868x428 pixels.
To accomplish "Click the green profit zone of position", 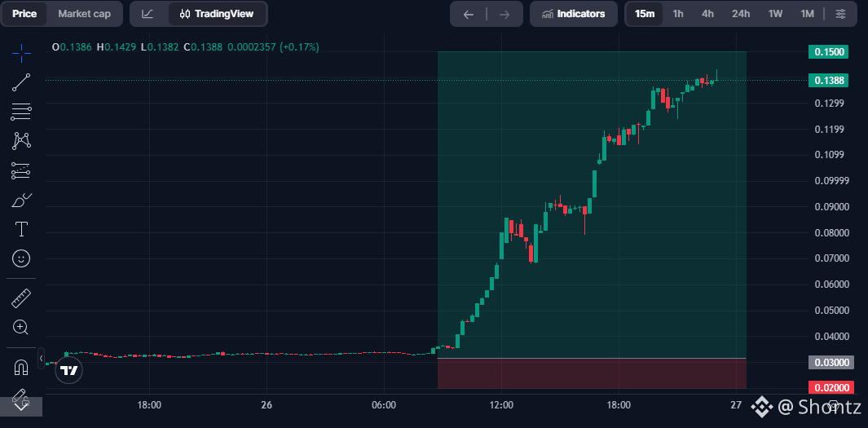I will tap(592, 205).
